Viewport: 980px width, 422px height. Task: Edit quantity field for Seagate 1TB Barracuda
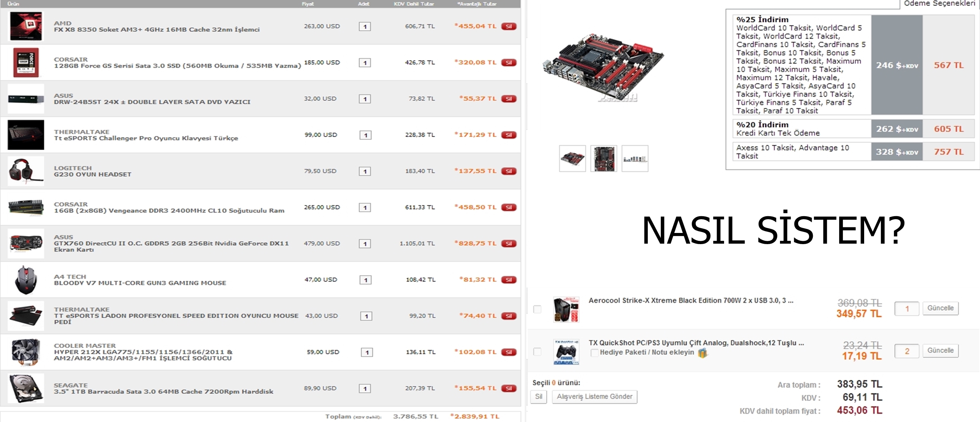click(365, 388)
